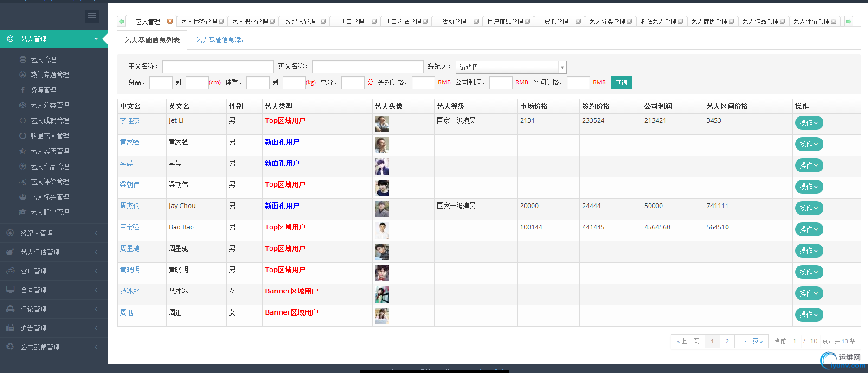This screenshot has width=868, height=373.
Task: Close the 艺人评价管理 tab
Action: tap(834, 21)
